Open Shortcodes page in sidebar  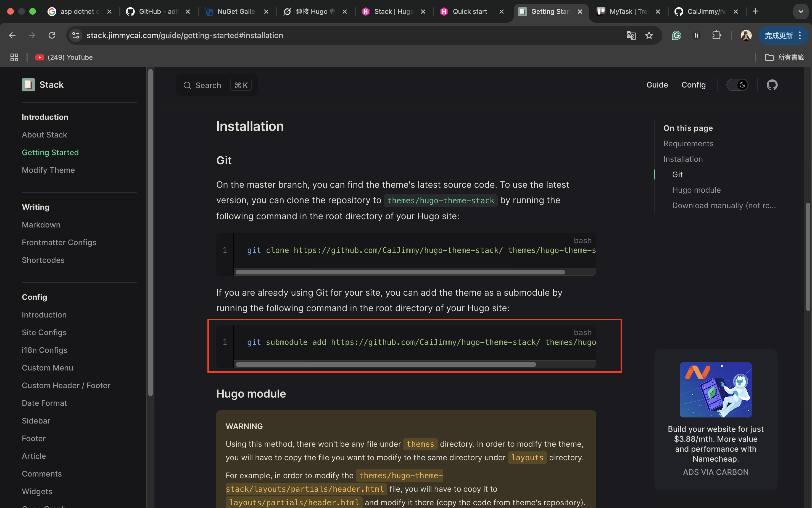click(x=43, y=260)
